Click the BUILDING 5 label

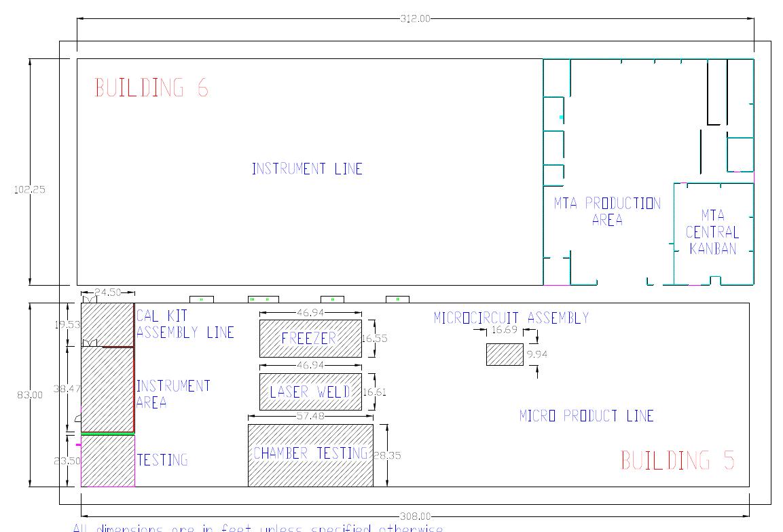[x=678, y=460]
